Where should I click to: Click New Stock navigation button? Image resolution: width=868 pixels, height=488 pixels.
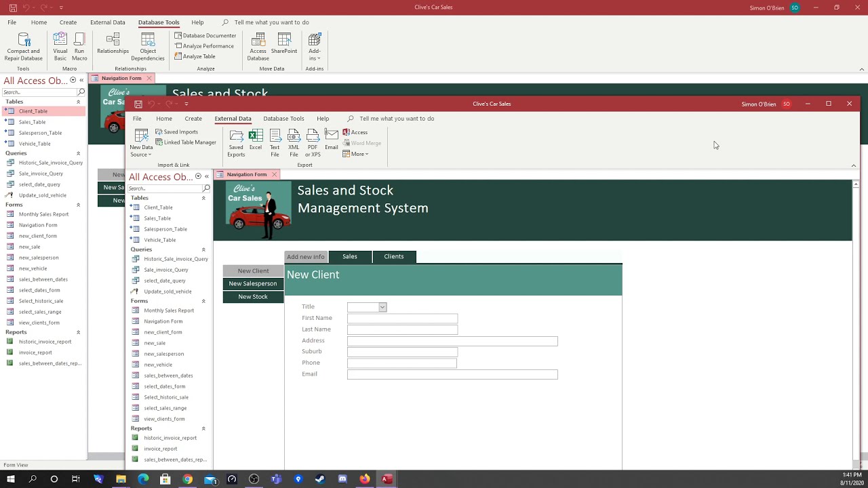253,296
